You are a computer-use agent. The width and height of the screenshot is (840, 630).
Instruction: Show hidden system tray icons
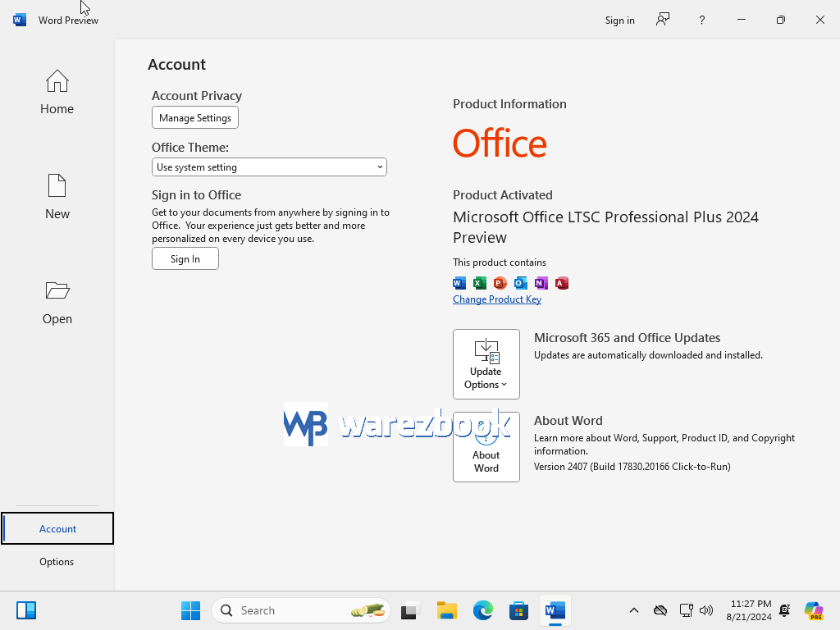634,610
